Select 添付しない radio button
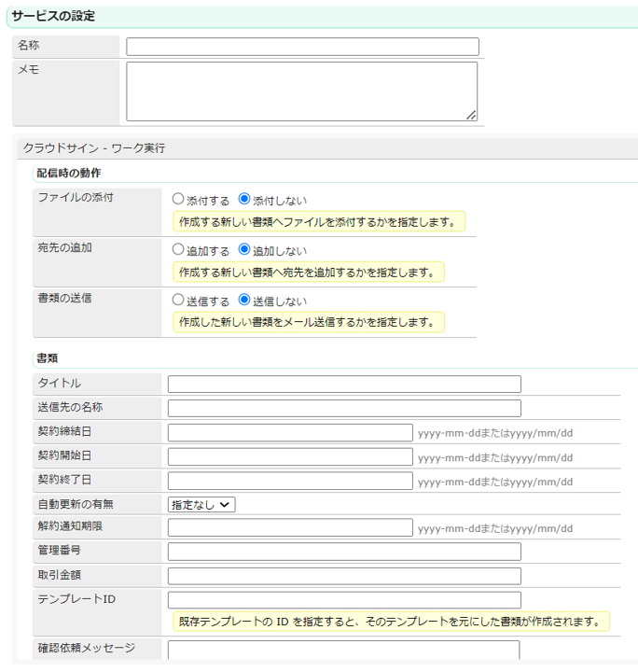Image resolution: width=638 pixels, height=672 pixels. [x=244, y=199]
